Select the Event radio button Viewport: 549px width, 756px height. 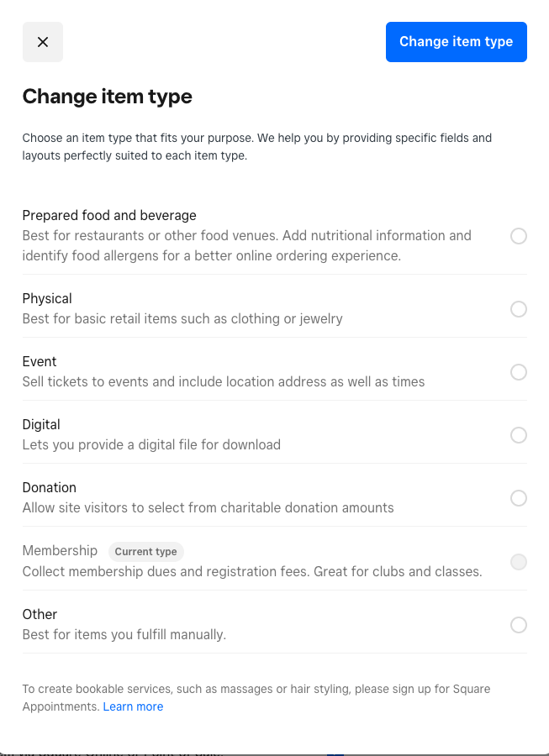click(519, 372)
